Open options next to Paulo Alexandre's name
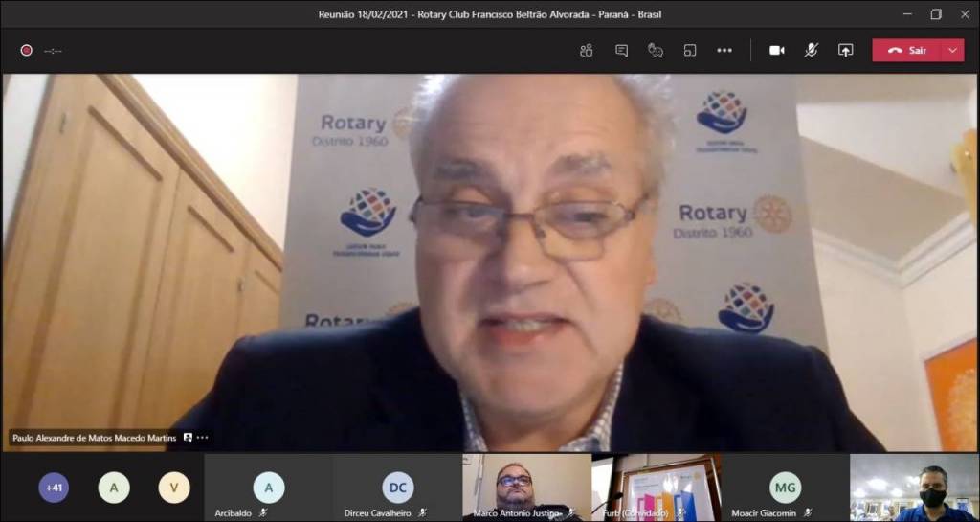 tap(202, 438)
